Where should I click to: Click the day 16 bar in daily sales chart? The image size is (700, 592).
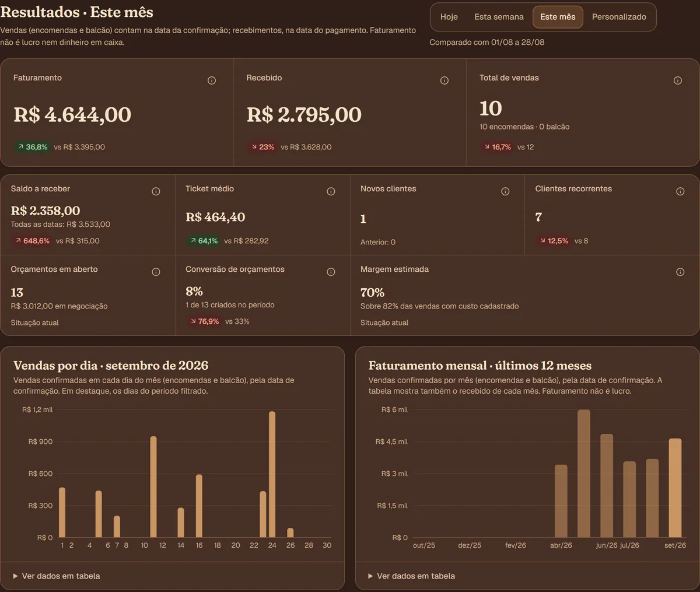point(199,506)
